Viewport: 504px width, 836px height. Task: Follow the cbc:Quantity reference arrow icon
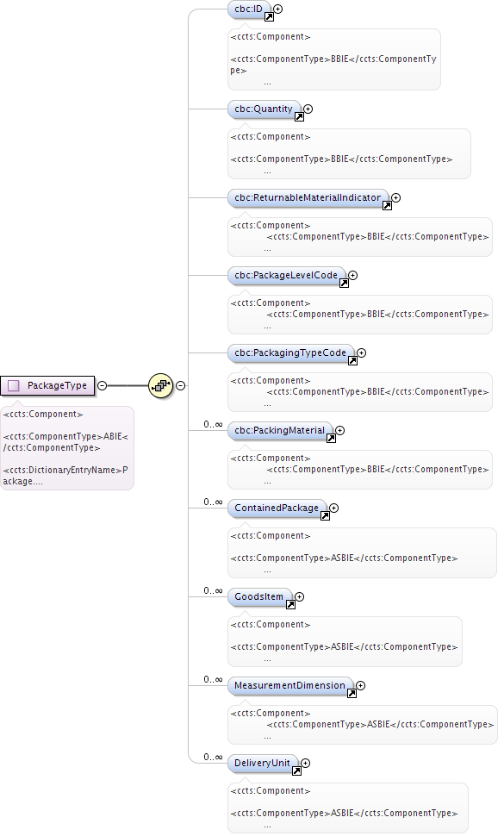pyautogui.click(x=300, y=116)
